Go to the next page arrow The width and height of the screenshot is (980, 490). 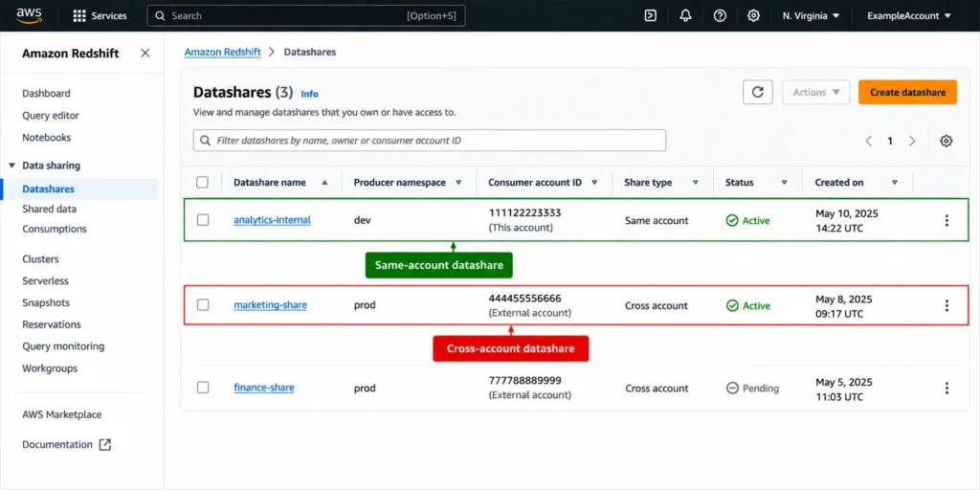tap(912, 141)
